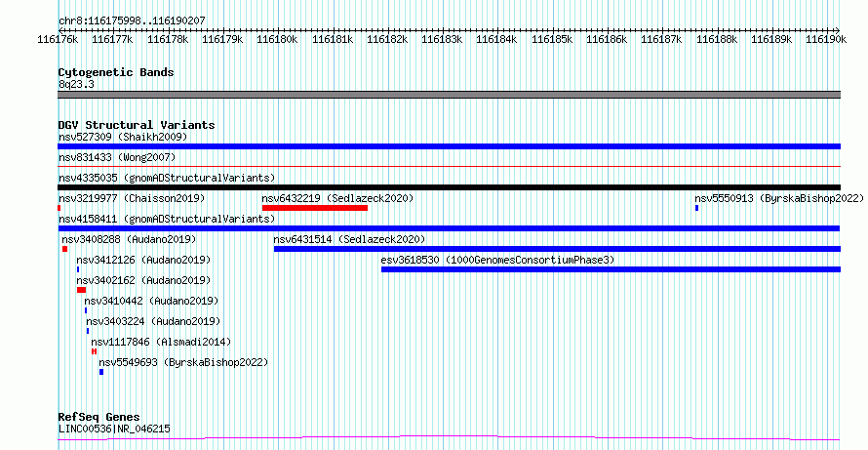Open the nsv3402162 (Audano2019) label
Screen dimensions: 868x450
tap(143, 280)
